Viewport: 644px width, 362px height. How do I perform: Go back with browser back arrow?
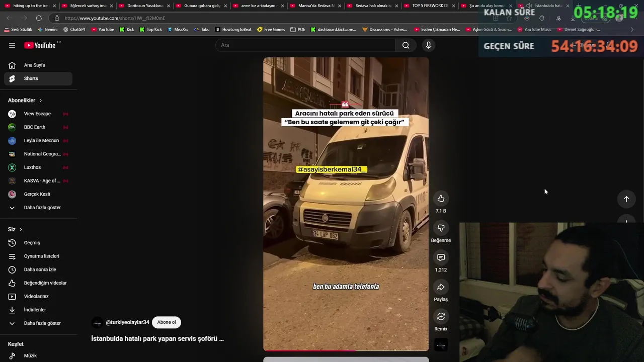click(10, 18)
